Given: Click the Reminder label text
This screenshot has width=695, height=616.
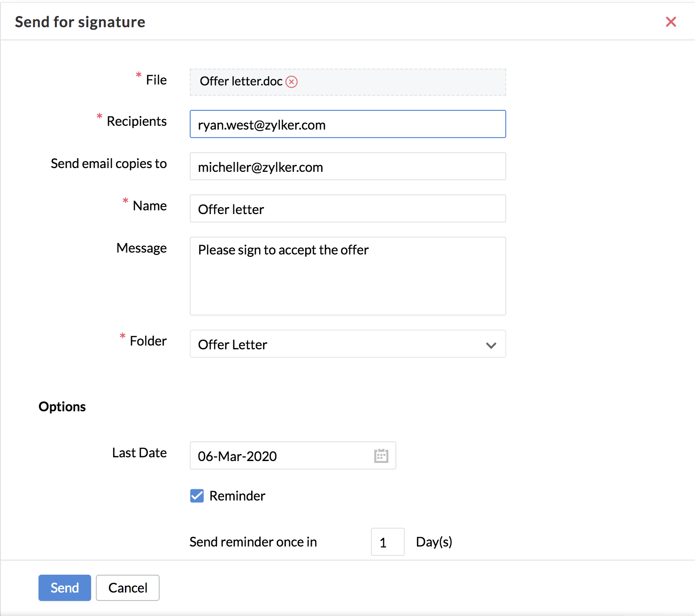Looking at the screenshot, I should click(x=237, y=496).
